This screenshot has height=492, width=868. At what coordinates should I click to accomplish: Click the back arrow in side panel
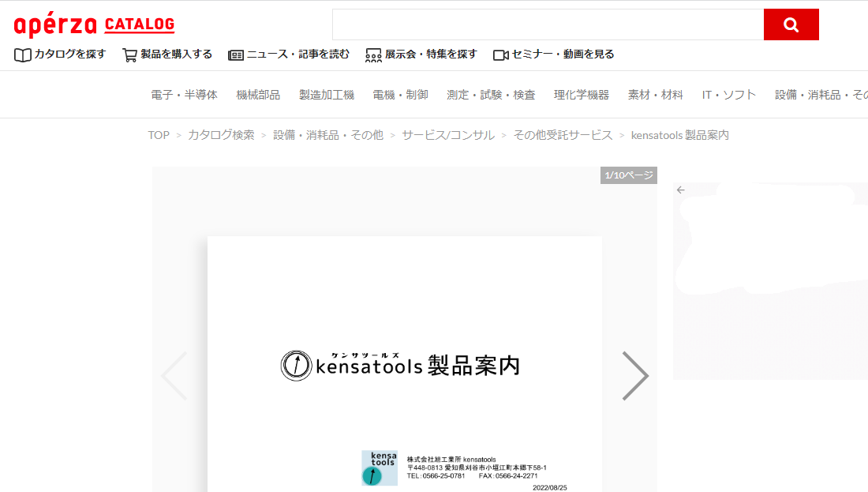point(681,190)
